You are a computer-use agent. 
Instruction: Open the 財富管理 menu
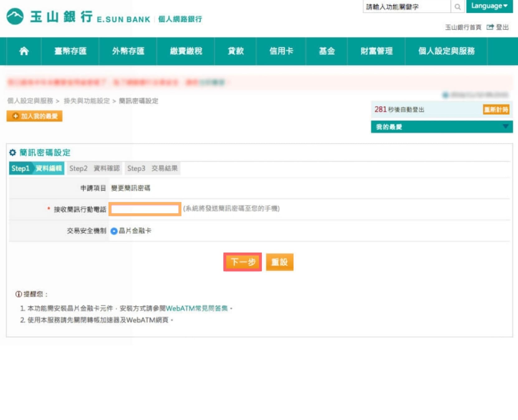[376, 51]
